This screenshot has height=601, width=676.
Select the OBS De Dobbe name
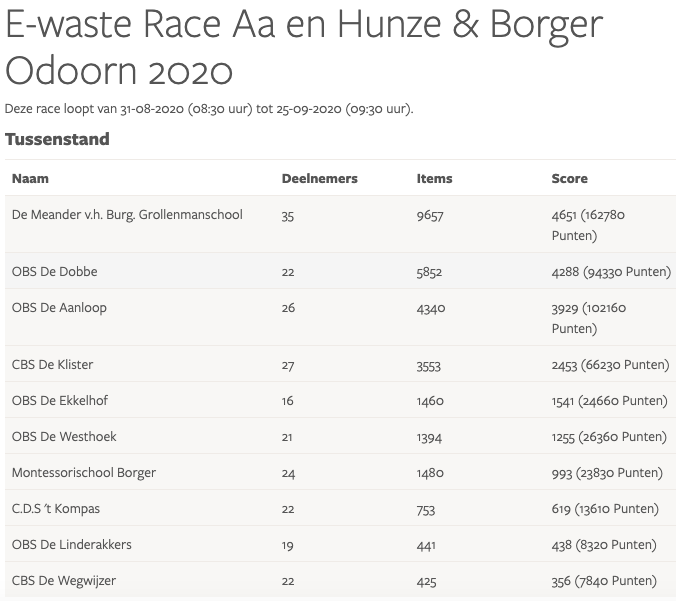pyautogui.click(x=54, y=271)
